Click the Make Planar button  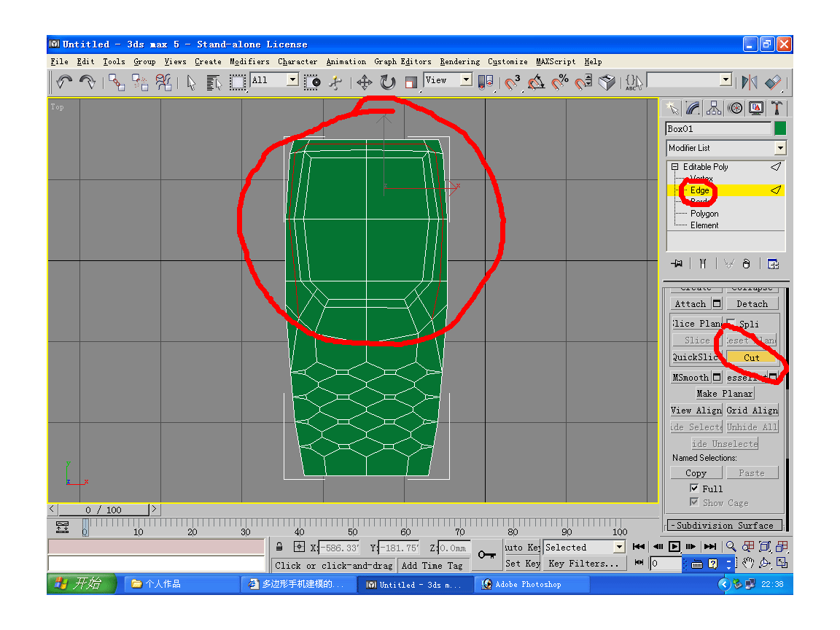[x=724, y=394]
